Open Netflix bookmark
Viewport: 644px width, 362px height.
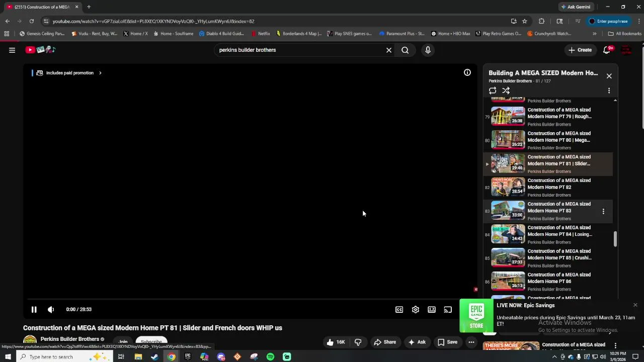[x=261, y=34]
